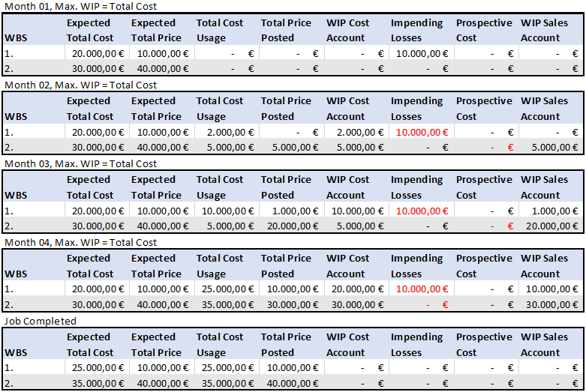
Task: Click Month 02 WIP Sales Account 5.000,00 € cell
Action: point(550,147)
